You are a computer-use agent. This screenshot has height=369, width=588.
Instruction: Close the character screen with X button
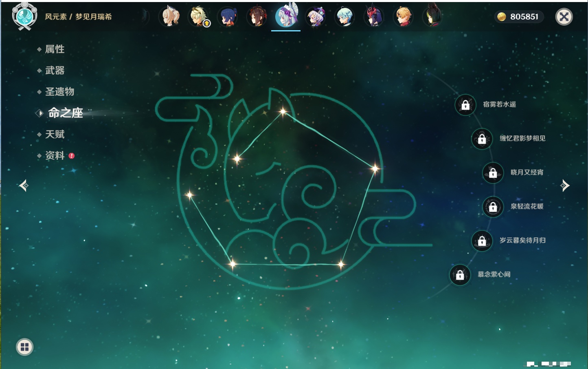click(564, 17)
